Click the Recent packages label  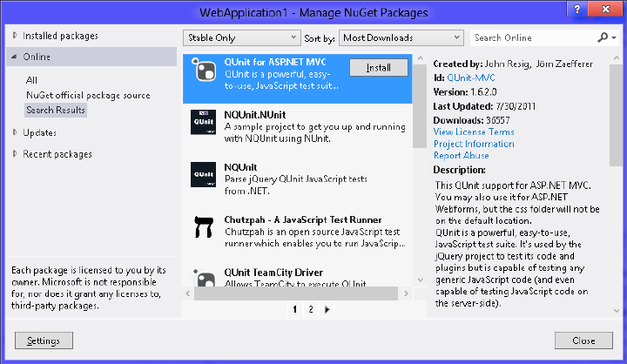click(57, 154)
